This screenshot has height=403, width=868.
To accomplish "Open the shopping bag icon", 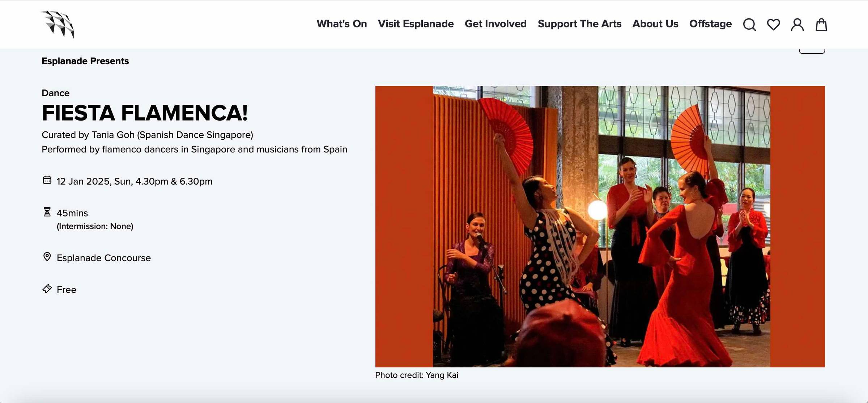I will pyautogui.click(x=821, y=25).
